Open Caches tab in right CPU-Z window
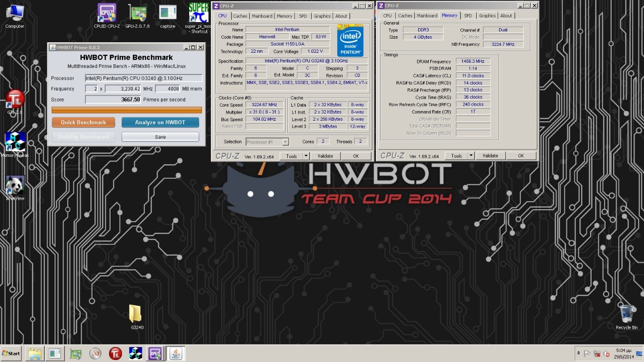This screenshot has width=644, height=362. click(x=405, y=16)
